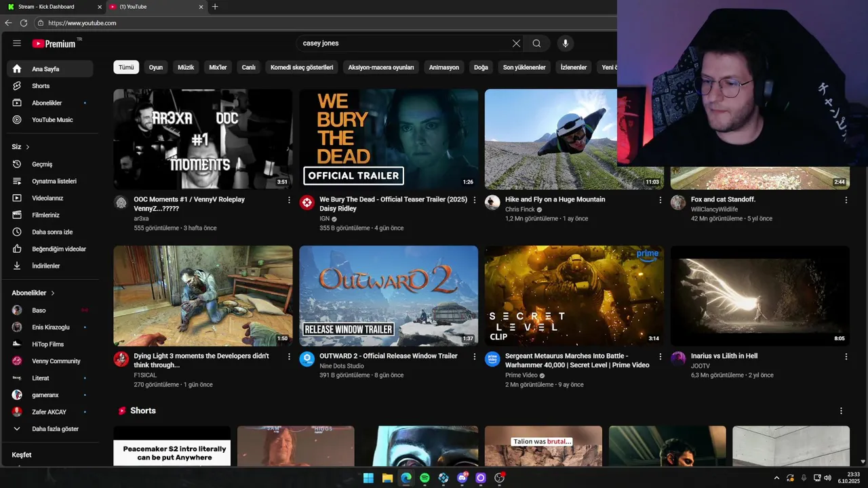
Task: Open Abonelikler in the top sidebar section
Action: (x=50, y=103)
